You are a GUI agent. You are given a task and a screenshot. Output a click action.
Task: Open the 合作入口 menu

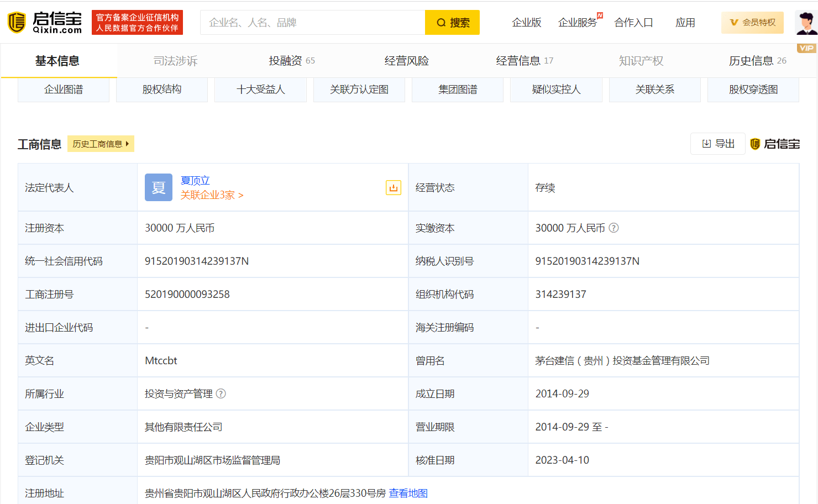(633, 23)
